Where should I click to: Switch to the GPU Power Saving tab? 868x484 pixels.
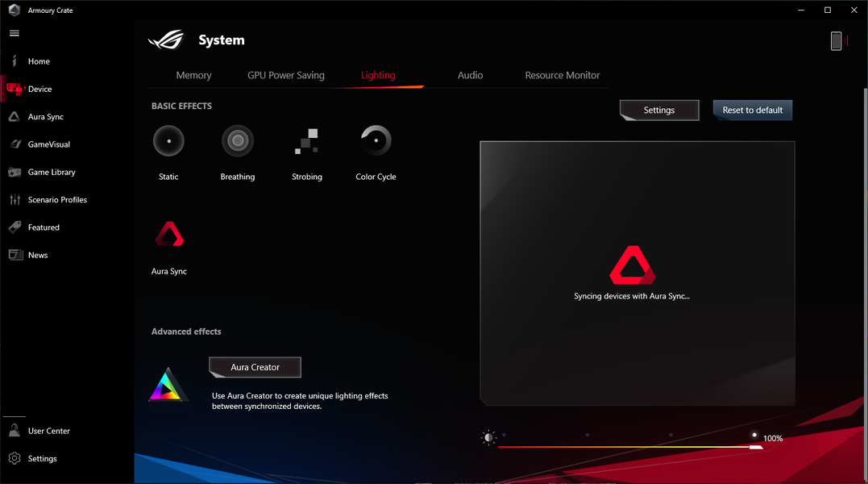click(285, 75)
